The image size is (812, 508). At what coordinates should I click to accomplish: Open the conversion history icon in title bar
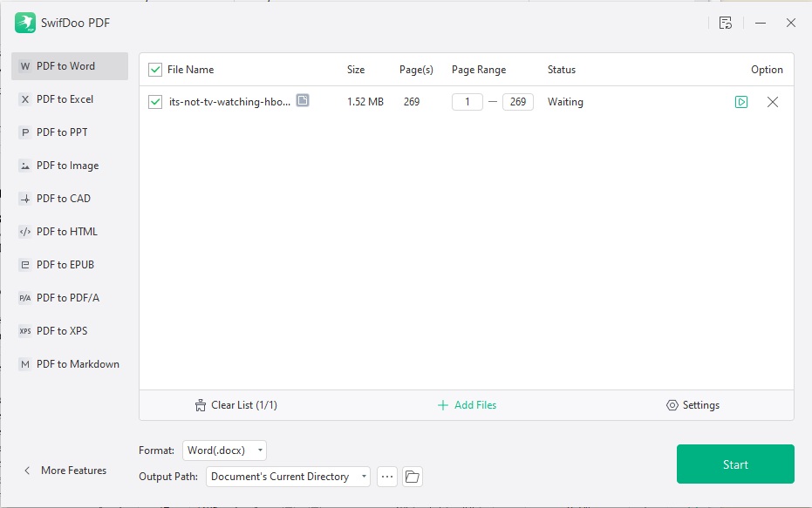pyautogui.click(x=726, y=23)
